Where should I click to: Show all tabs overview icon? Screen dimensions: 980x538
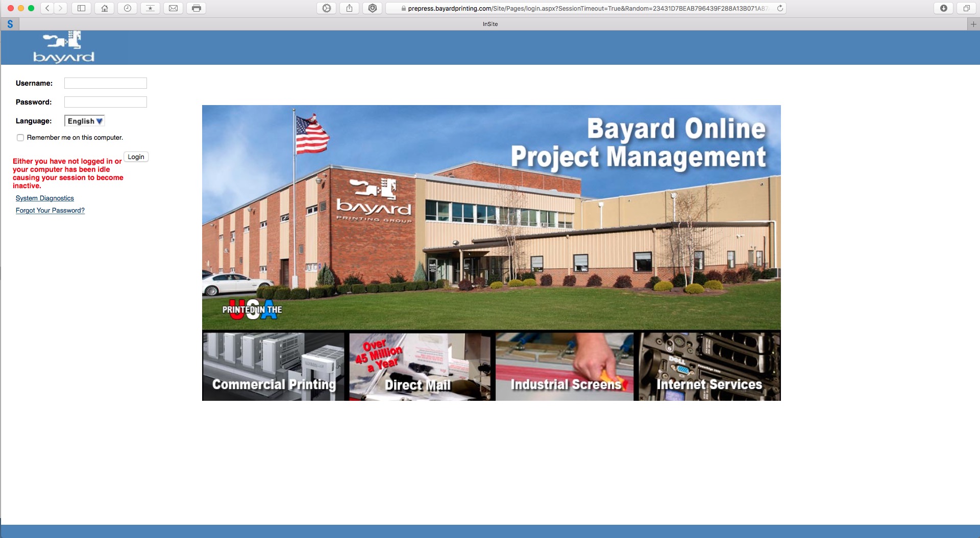pyautogui.click(x=966, y=8)
